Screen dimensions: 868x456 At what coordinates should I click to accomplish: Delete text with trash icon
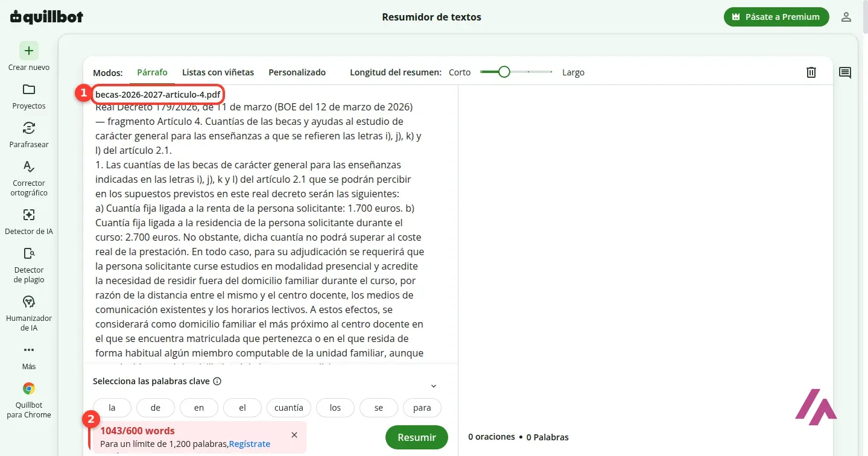[x=811, y=72]
